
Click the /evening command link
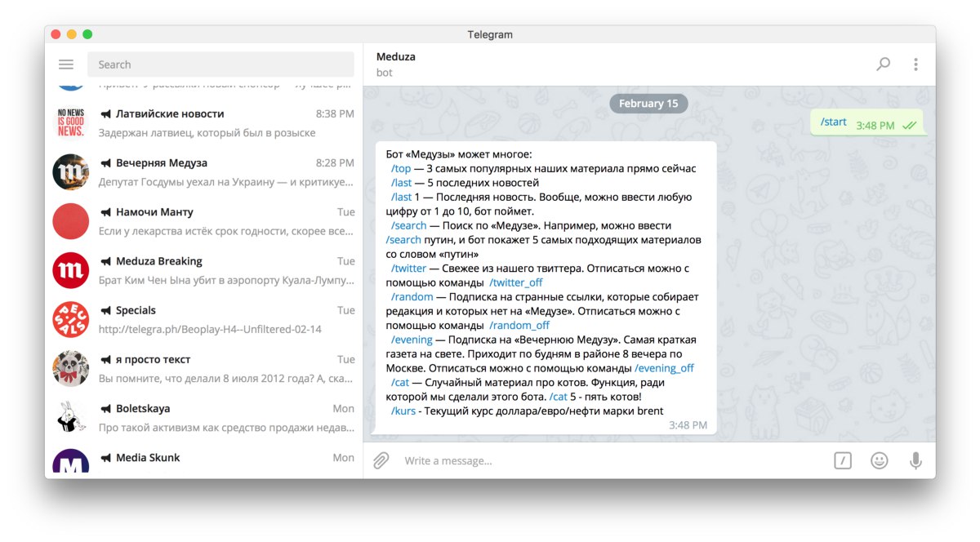(412, 340)
